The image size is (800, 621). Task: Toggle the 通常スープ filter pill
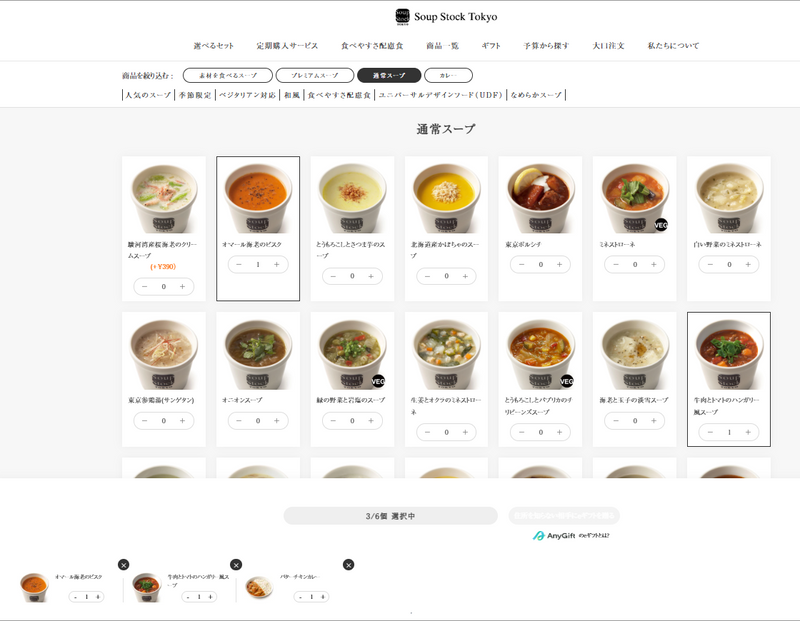389,76
